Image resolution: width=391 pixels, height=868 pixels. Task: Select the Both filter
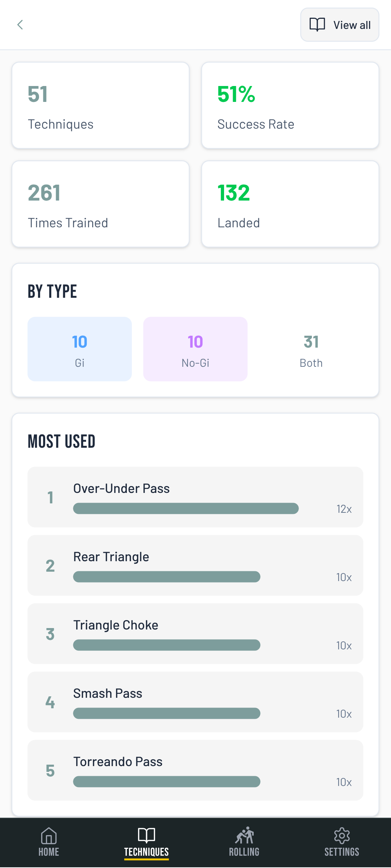tap(311, 349)
